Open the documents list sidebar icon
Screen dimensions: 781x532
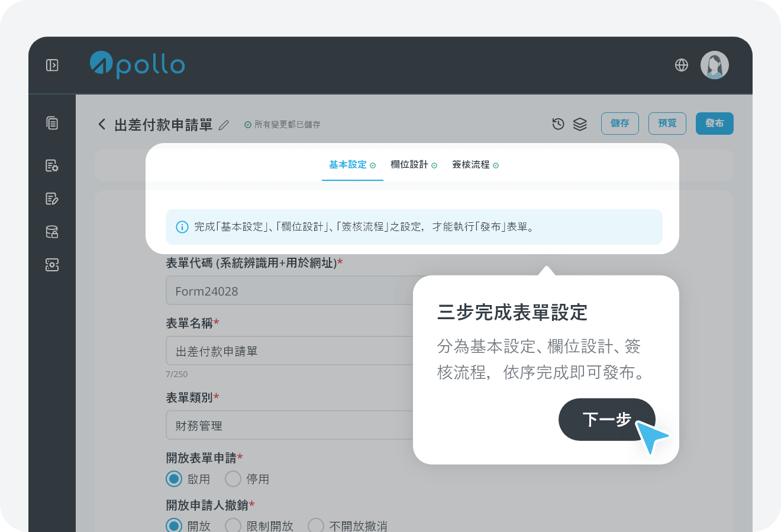[x=52, y=123]
